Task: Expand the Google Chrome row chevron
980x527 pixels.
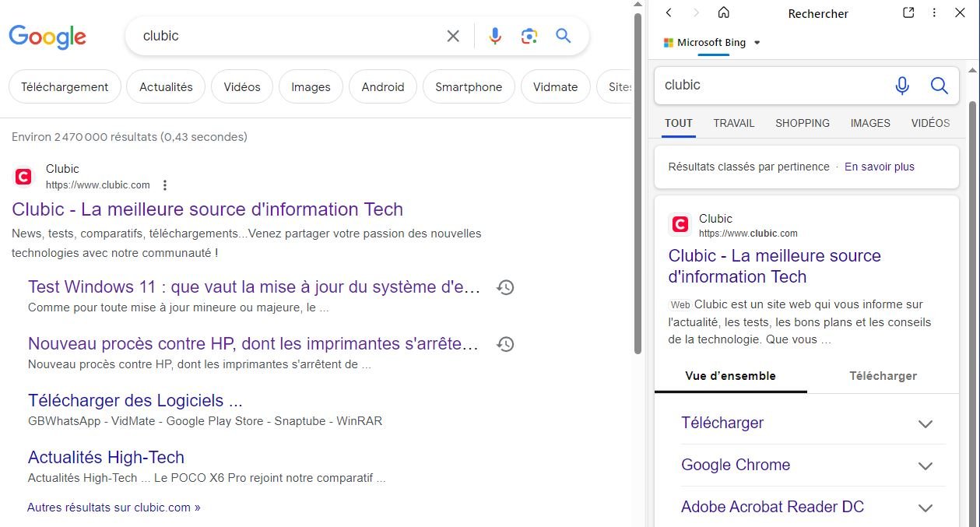Action: pyautogui.click(x=925, y=466)
